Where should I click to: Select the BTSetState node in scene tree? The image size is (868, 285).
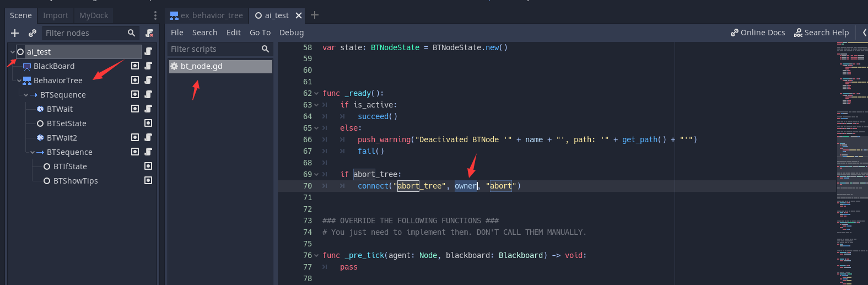click(x=67, y=123)
